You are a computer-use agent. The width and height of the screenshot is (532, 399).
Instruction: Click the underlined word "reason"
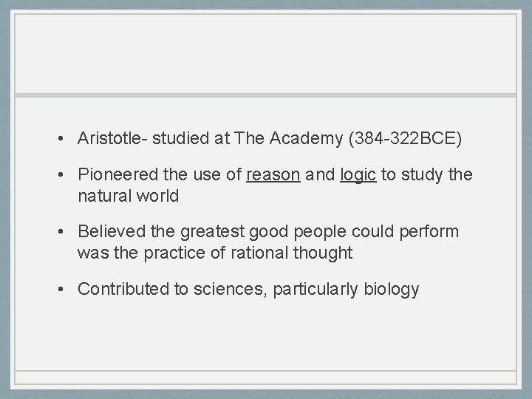click(273, 175)
